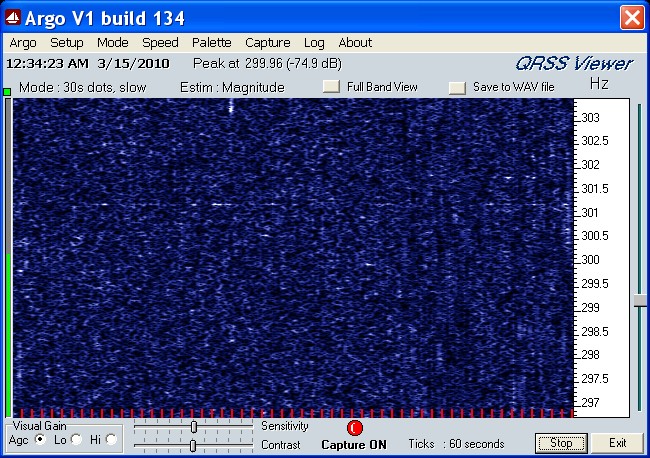Click the 303 Hz scale label

591,118
